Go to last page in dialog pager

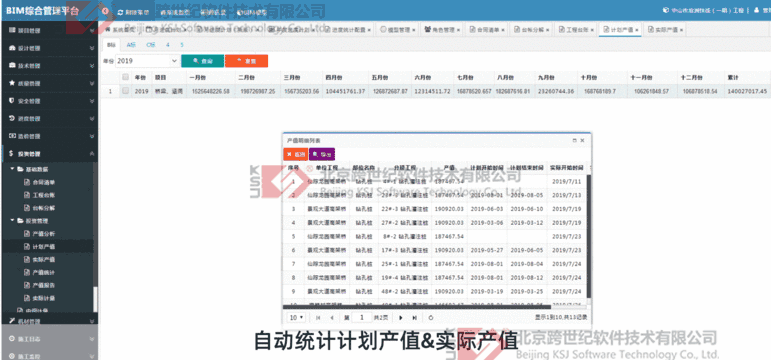415,318
